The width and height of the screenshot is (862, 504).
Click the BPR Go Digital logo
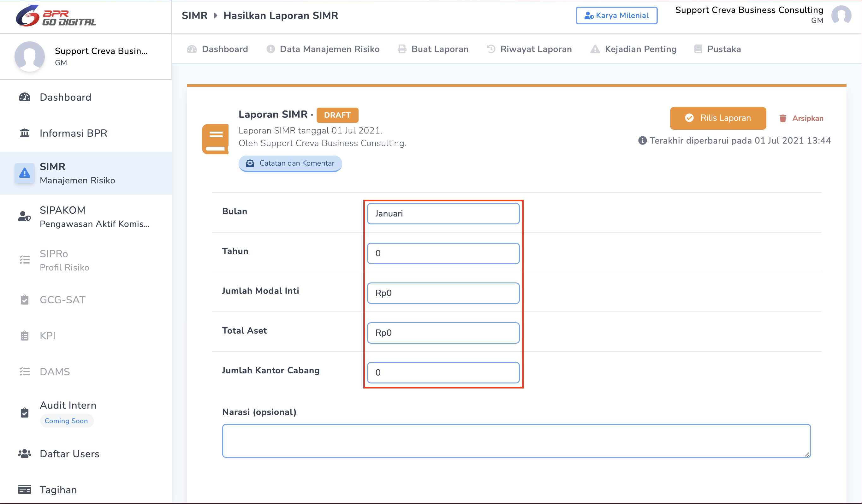[56, 16]
